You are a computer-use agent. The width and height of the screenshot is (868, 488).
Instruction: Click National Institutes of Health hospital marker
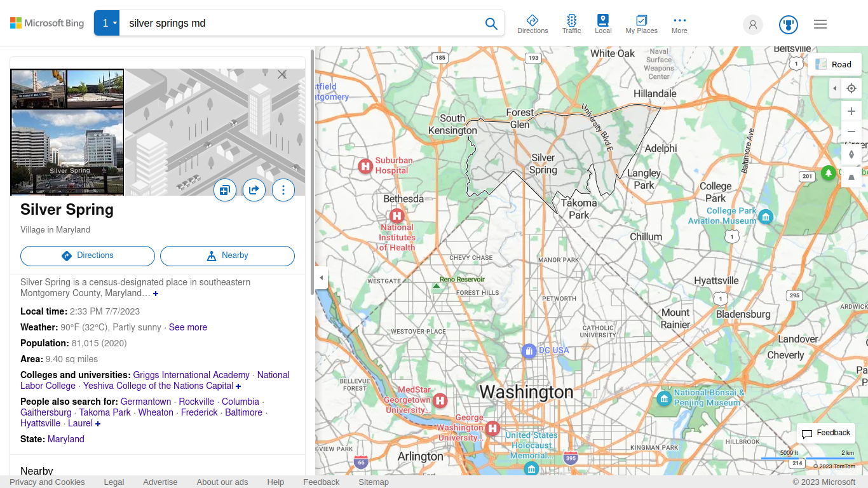[397, 216]
